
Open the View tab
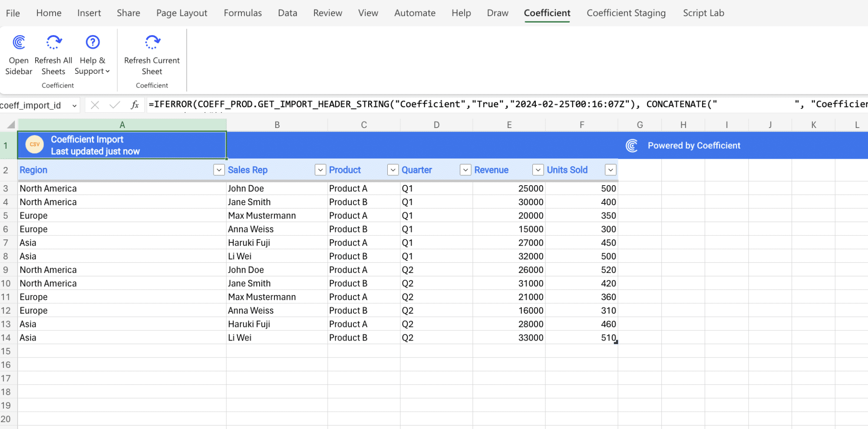coord(368,13)
